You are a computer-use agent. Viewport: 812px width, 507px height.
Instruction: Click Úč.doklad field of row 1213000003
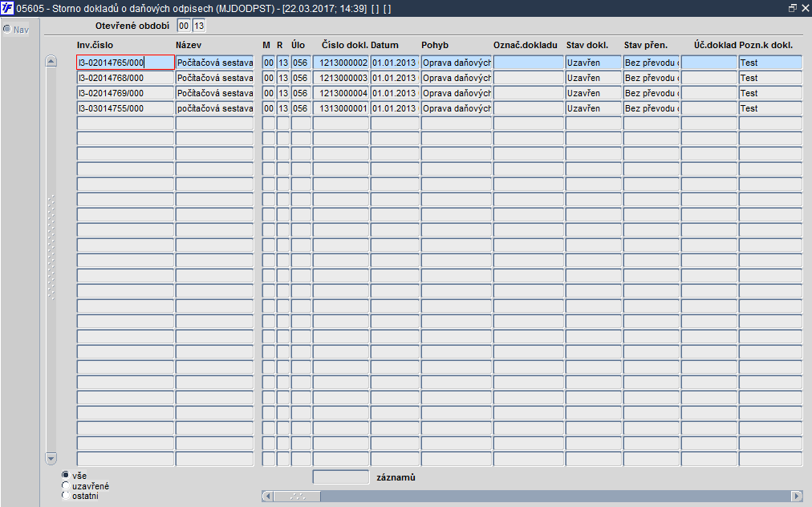[709, 78]
